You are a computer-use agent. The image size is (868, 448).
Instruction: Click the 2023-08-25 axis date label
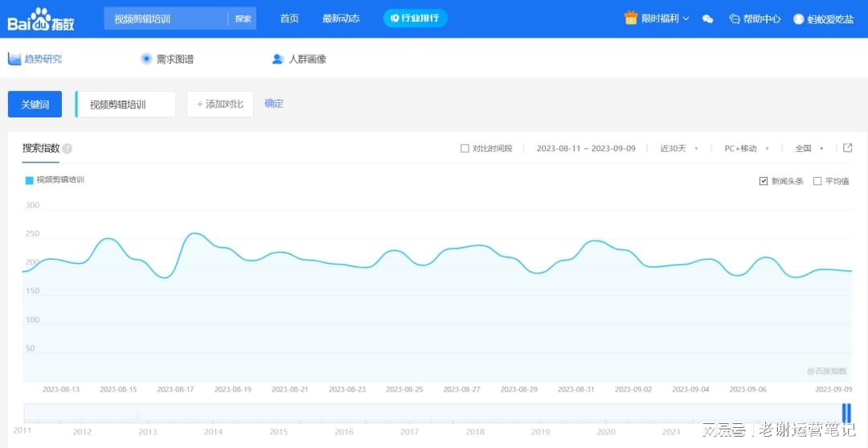404,389
